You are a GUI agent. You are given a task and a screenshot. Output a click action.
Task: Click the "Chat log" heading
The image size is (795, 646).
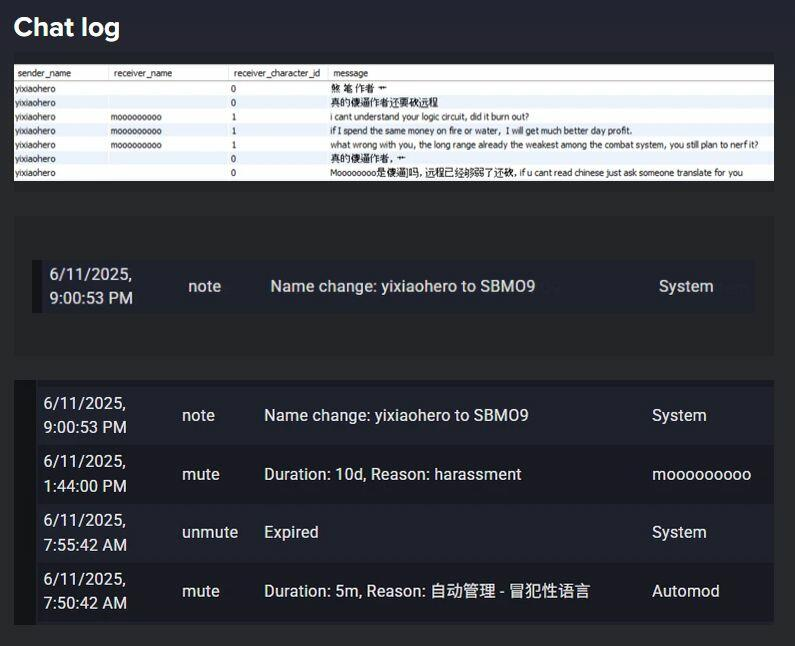coord(67,27)
